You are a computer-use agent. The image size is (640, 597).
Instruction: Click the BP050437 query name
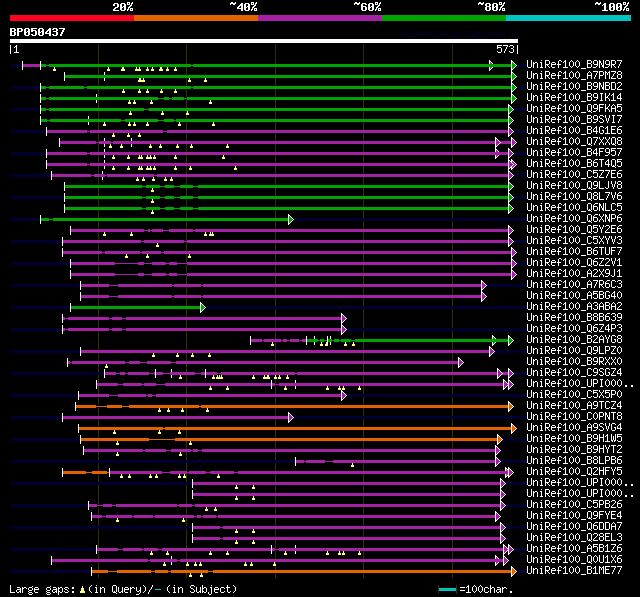click(38, 32)
